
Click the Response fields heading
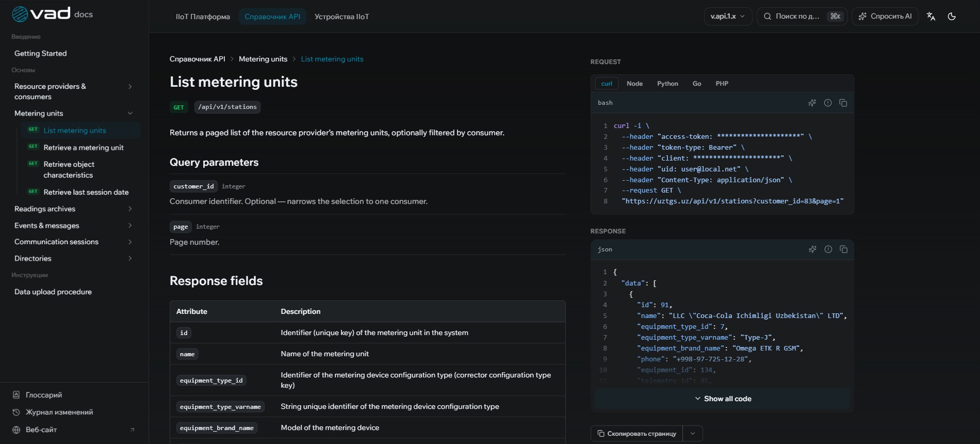216,281
